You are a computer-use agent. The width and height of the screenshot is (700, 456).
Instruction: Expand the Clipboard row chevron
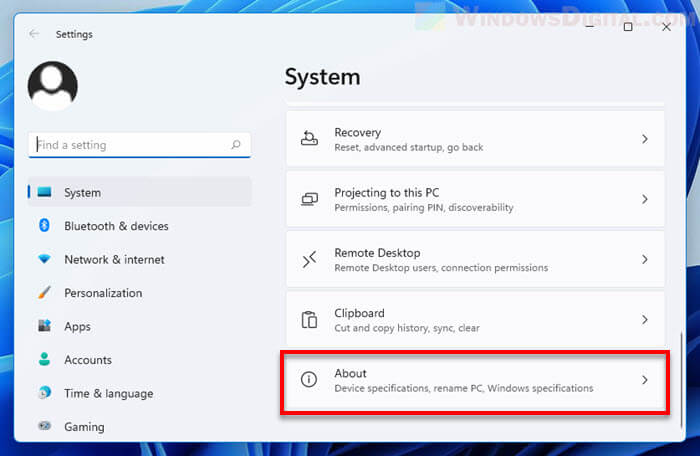click(x=645, y=320)
